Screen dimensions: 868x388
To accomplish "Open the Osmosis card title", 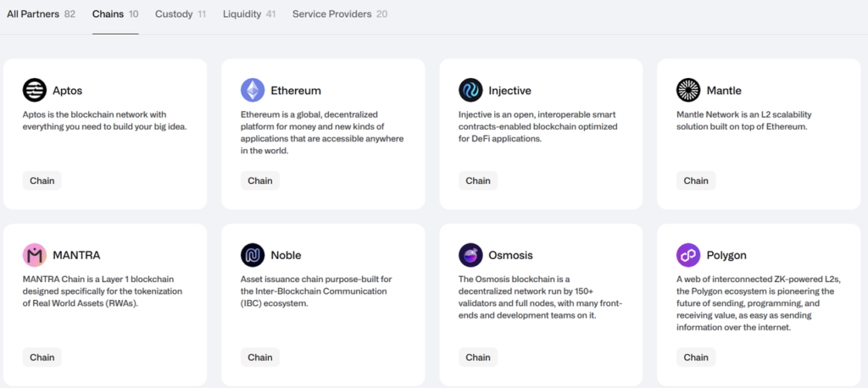I will click(x=510, y=255).
